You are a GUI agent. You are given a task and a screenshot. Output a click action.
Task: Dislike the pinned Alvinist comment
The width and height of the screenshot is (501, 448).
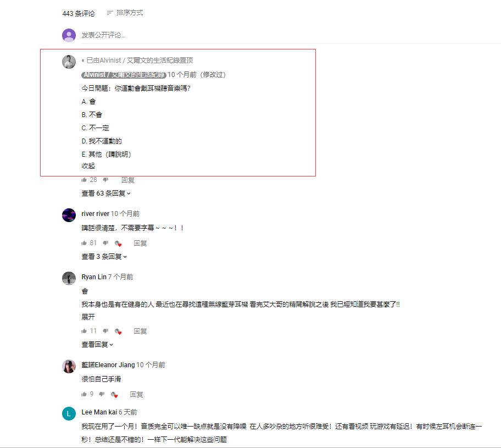click(x=105, y=180)
